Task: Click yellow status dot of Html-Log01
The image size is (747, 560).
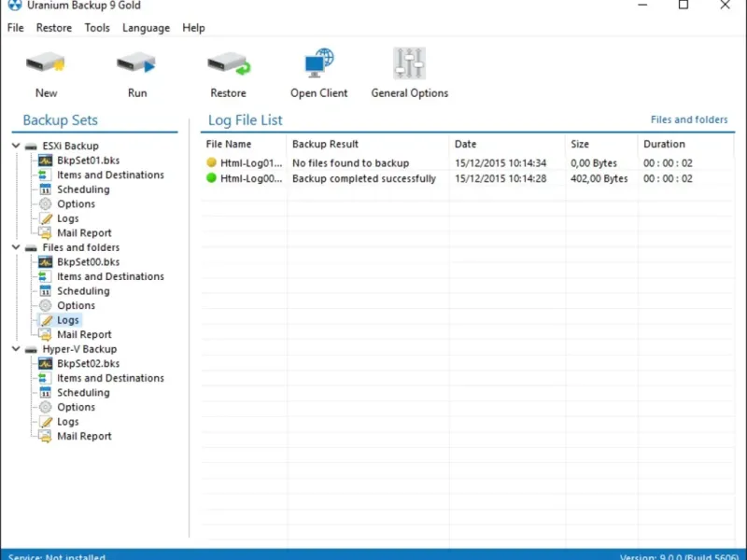Action: (212, 162)
